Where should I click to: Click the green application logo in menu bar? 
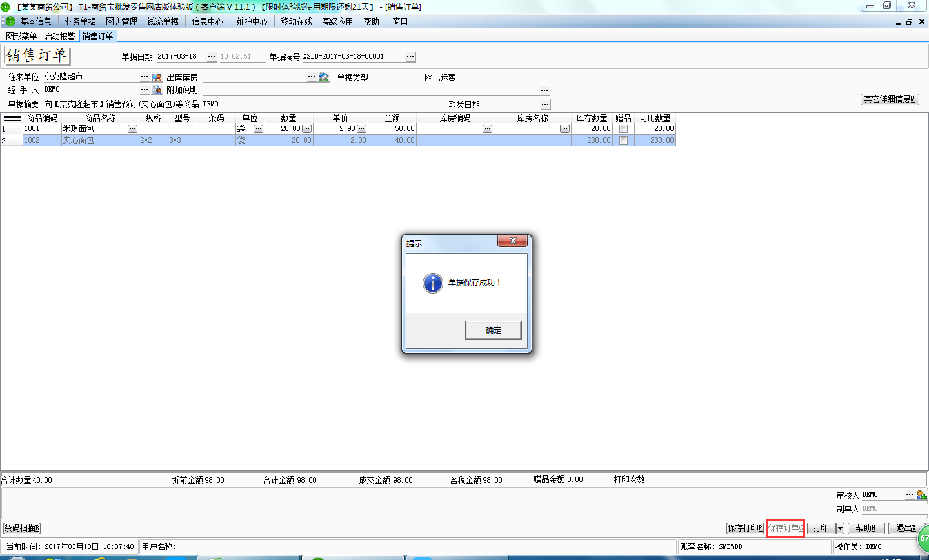[x=10, y=21]
